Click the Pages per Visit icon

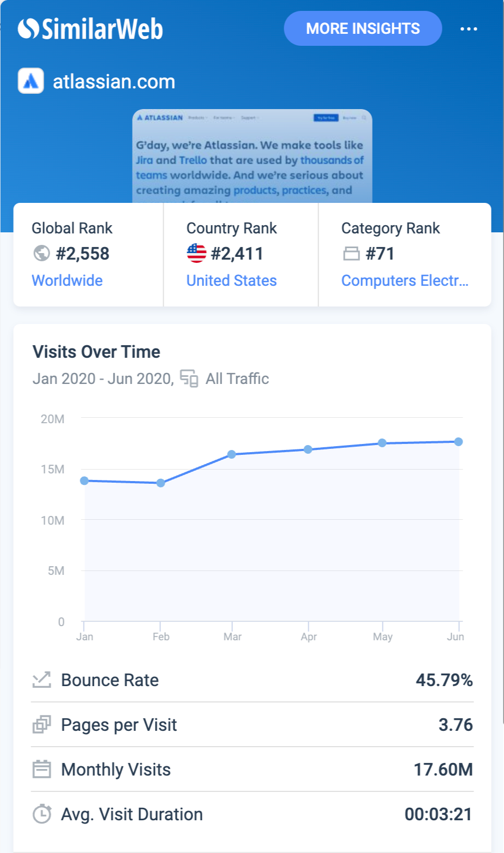41,724
